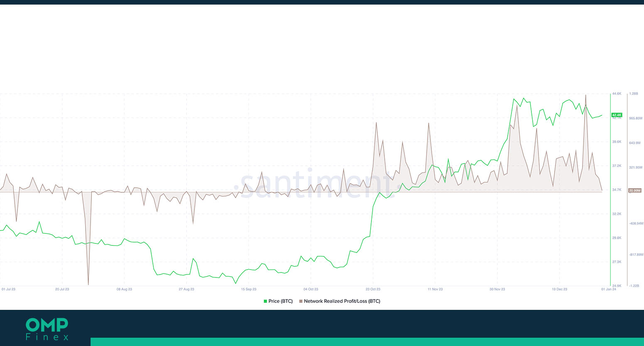Click the -1.22B profit/loss axis label
The height and width of the screenshot is (346, 644).
click(634, 286)
